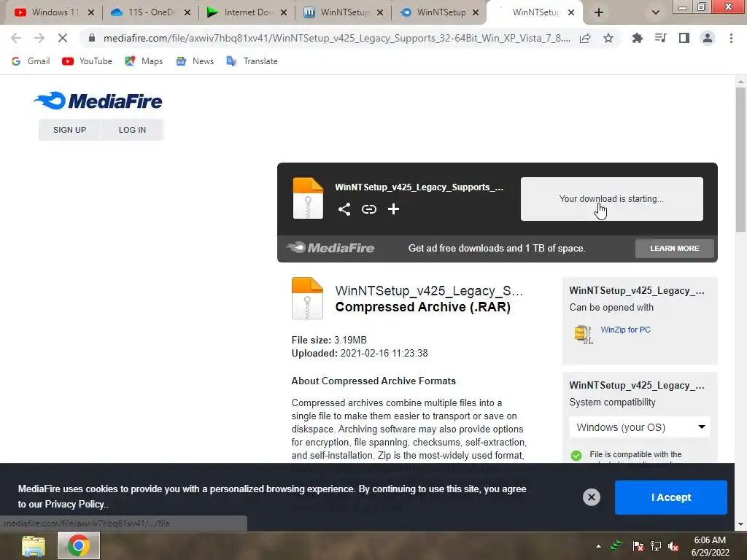Close the 11S - OneDrive tab
This screenshot has height=560, width=747.
click(x=187, y=12)
